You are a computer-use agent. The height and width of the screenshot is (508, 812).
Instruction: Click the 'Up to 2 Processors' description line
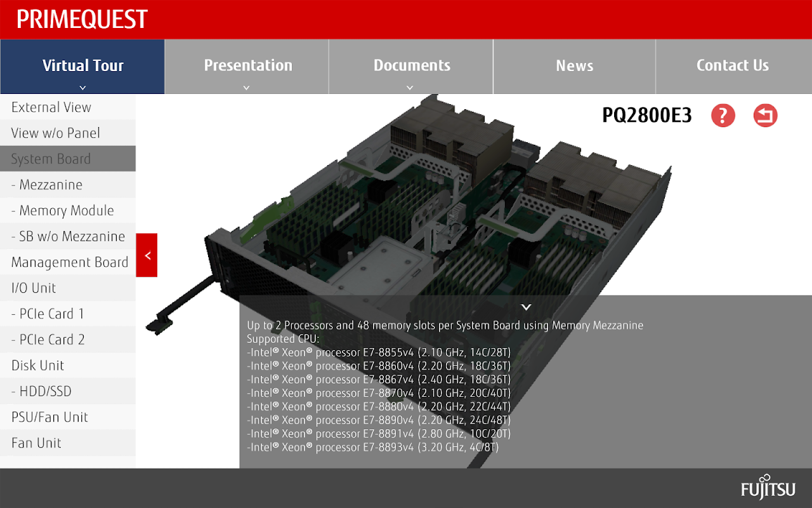click(x=445, y=325)
